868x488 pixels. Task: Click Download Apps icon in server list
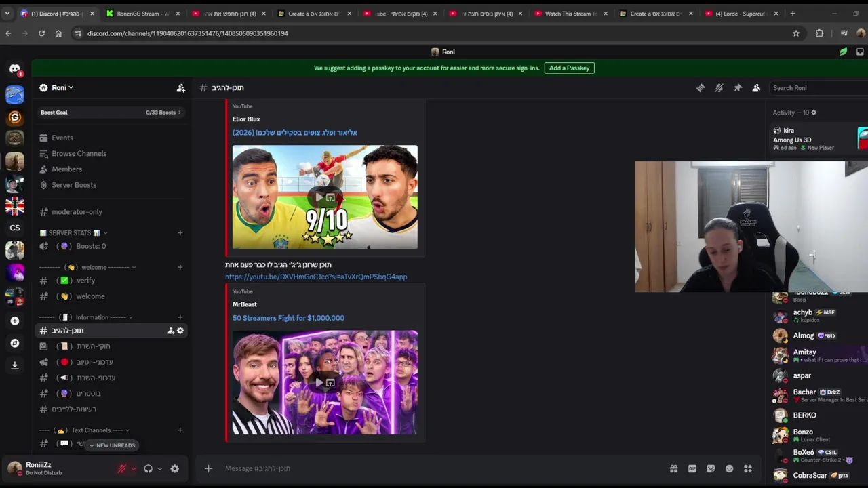pyautogui.click(x=15, y=365)
